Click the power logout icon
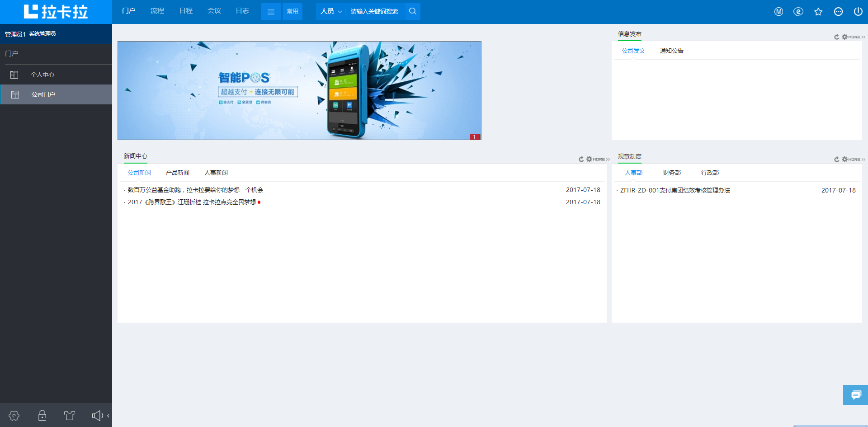 (x=858, y=12)
